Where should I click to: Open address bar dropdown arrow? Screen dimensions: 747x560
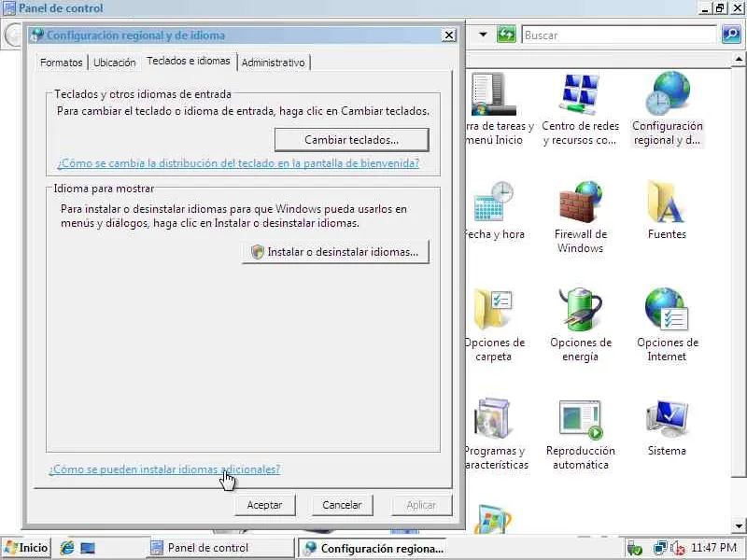pyautogui.click(x=483, y=35)
